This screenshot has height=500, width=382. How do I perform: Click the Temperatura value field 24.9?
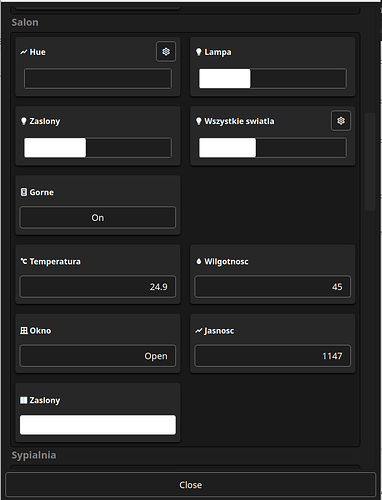click(98, 287)
